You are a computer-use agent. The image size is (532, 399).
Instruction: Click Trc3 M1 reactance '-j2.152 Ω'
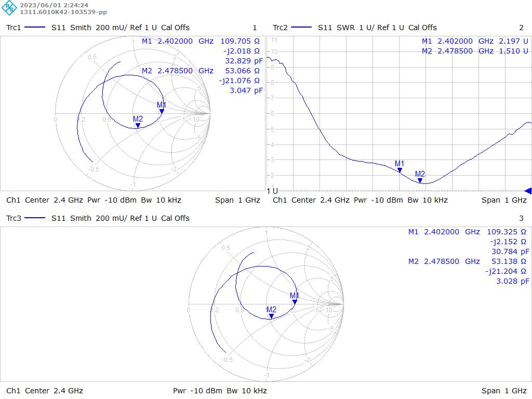(x=508, y=242)
